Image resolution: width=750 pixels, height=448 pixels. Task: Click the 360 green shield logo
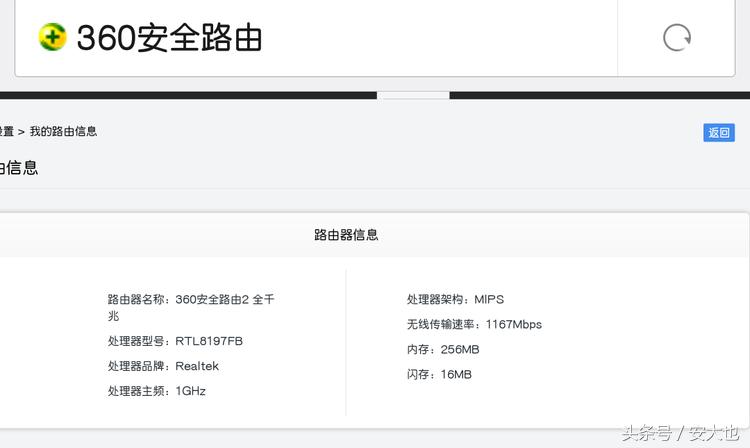click(x=52, y=36)
